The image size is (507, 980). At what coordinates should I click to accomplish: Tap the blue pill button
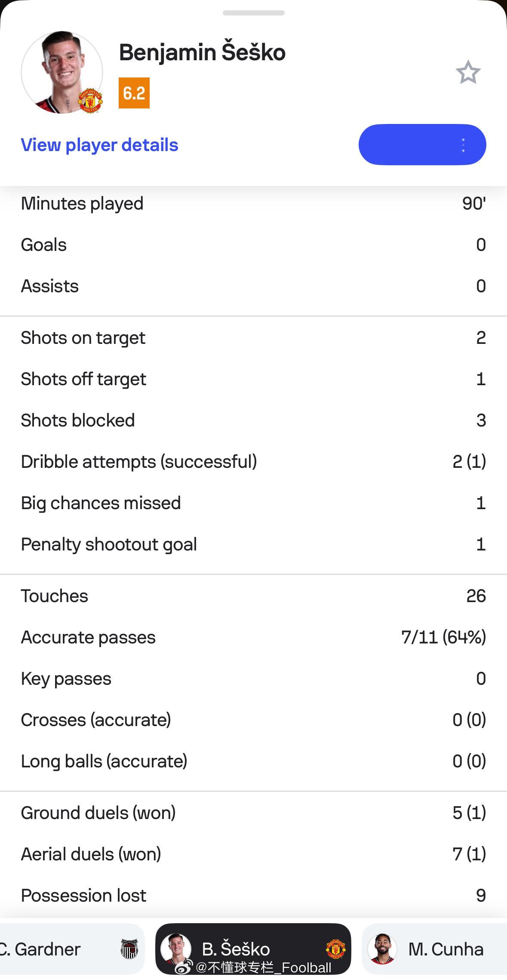coord(422,145)
